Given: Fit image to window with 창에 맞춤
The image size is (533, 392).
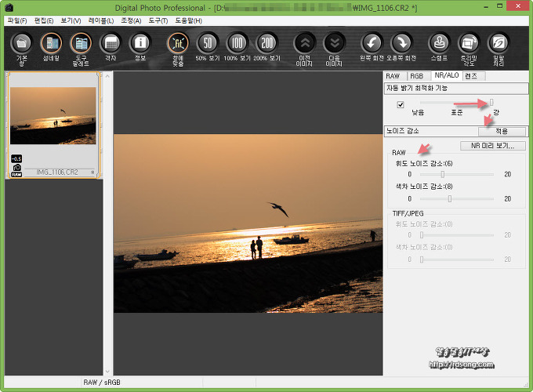Looking at the screenshot, I should coord(178,45).
